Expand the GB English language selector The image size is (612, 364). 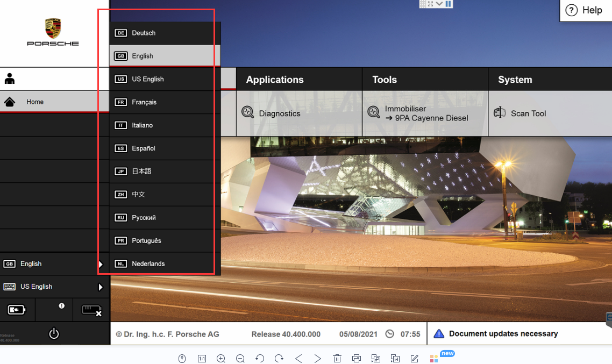click(x=54, y=264)
